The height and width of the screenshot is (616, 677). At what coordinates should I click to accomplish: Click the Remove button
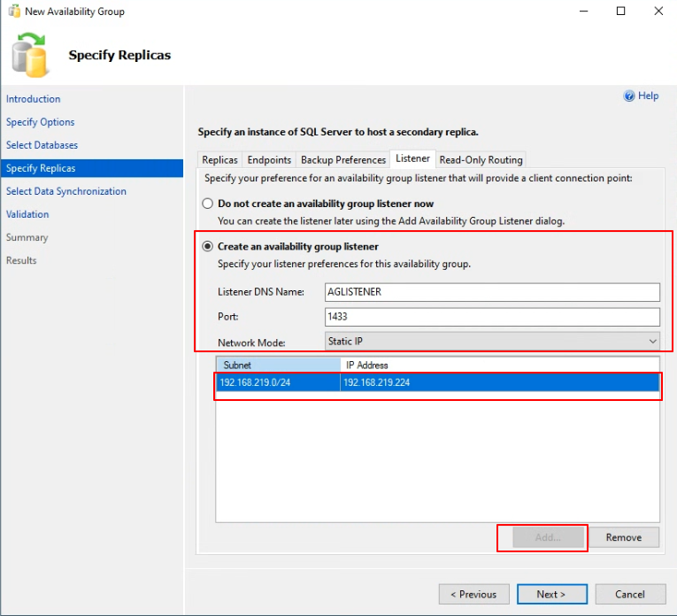click(624, 537)
